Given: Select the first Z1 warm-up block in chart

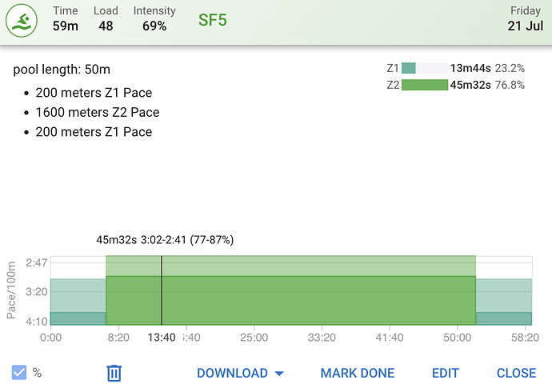Looking at the screenshot, I should click(x=78, y=302).
